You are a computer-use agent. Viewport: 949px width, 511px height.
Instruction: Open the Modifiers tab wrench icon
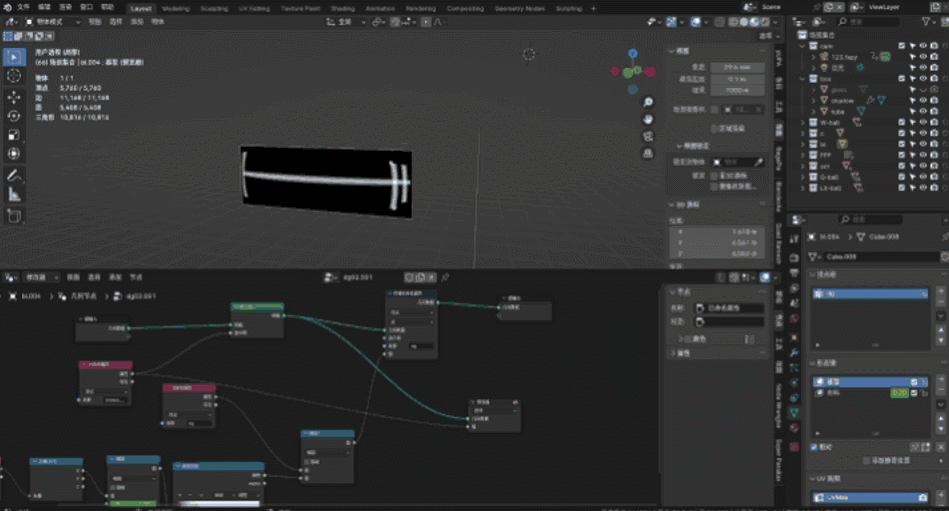click(x=794, y=352)
